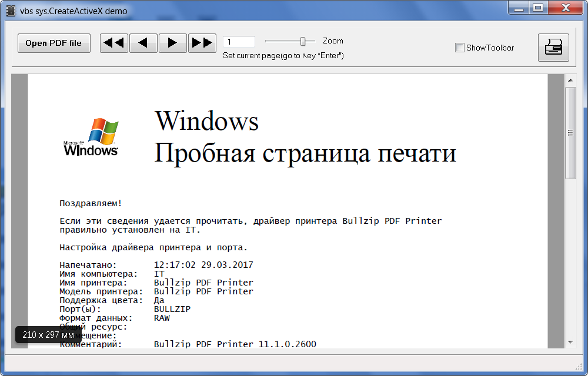This screenshot has width=588, height=376.
Task: Advance to the next page
Action: [173, 43]
